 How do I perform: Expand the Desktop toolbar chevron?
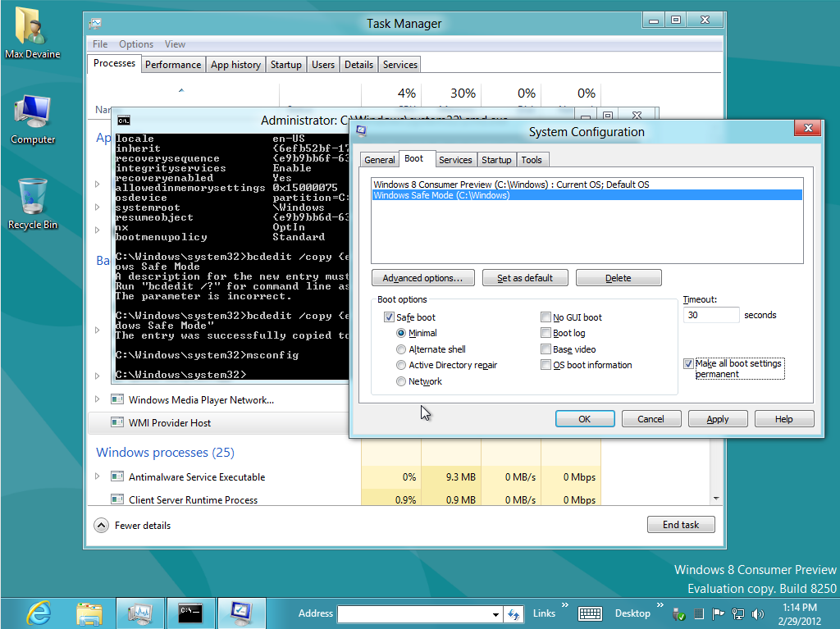point(660,605)
